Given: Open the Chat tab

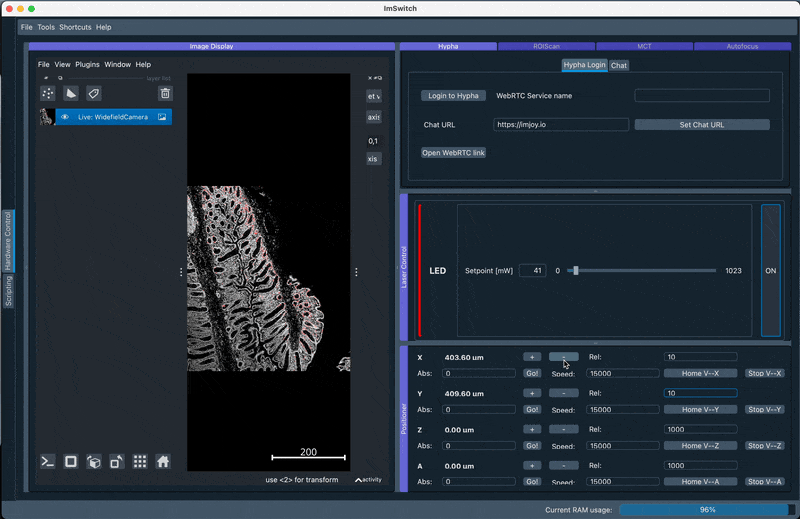Looking at the screenshot, I should click(x=619, y=65).
